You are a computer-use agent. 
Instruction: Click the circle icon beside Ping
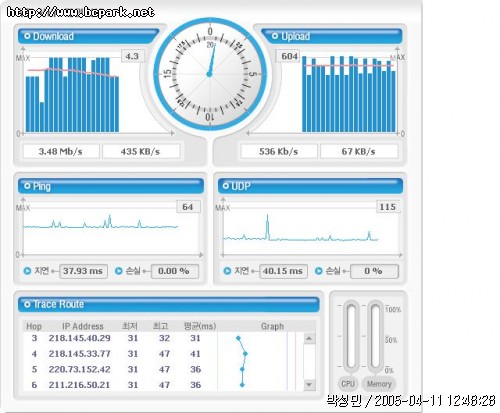click(27, 186)
